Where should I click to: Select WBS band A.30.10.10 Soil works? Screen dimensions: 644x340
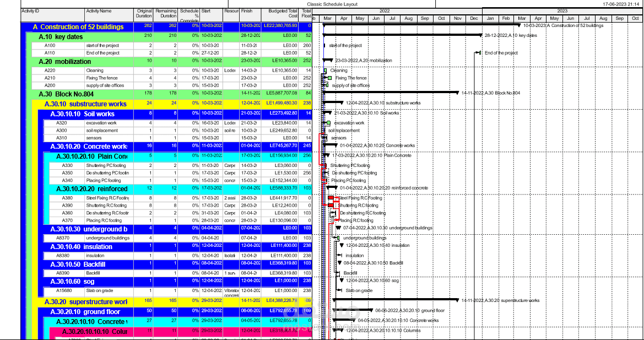pos(175,114)
